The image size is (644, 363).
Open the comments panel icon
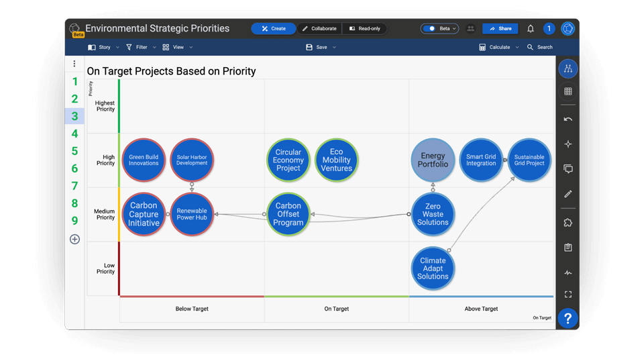568,169
